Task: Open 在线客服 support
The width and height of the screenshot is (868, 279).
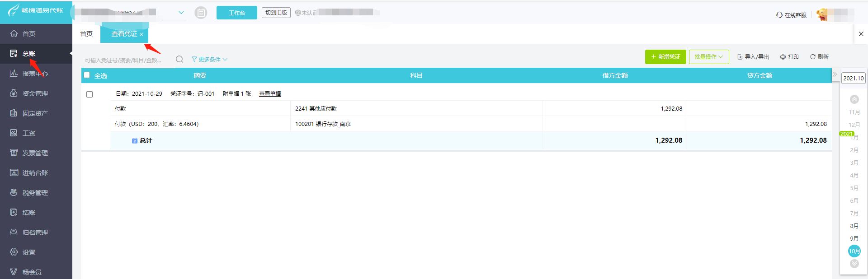Action: tap(791, 15)
